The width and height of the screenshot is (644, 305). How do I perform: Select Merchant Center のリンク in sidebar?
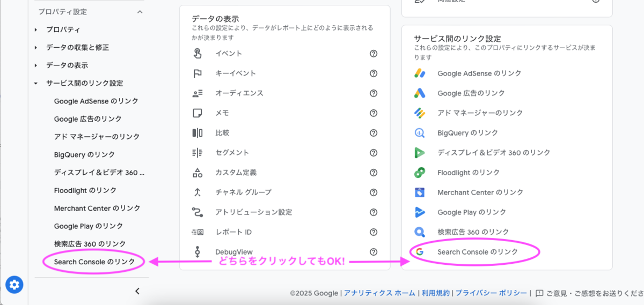click(x=97, y=208)
